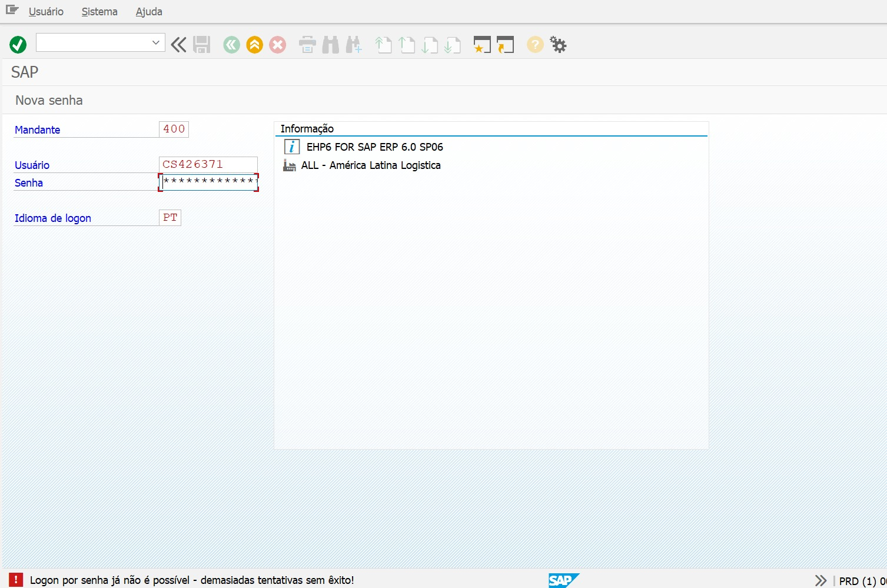The height and width of the screenshot is (588, 887).
Task: Click the factory icon beside ALL
Action: point(289,165)
